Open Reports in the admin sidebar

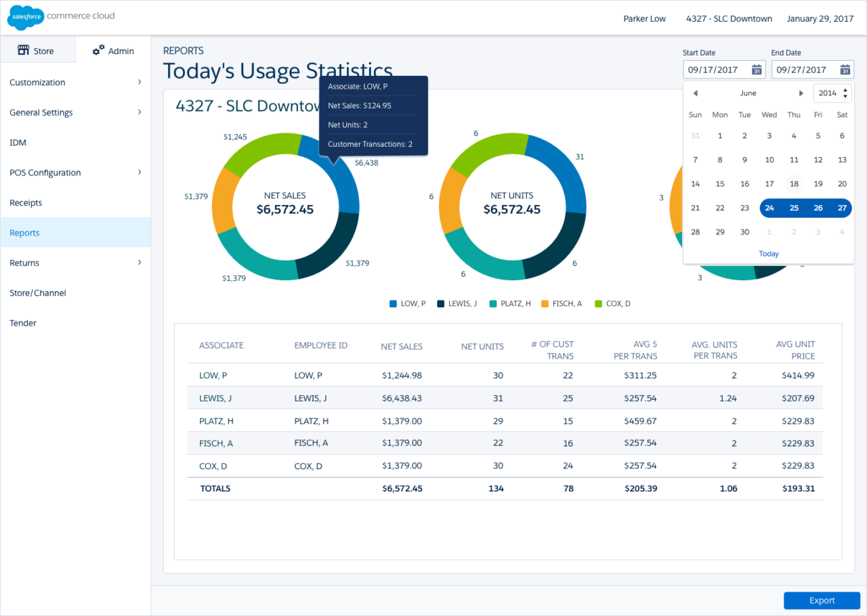24,232
